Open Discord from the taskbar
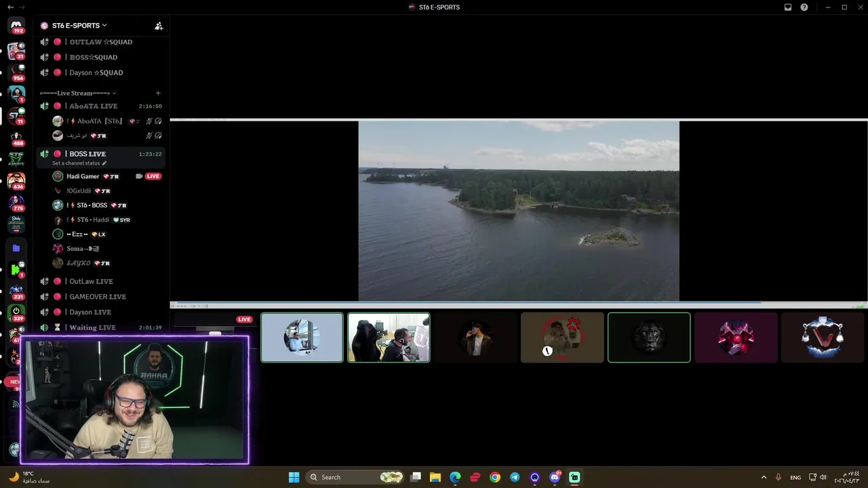The width and height of the screenshot is (868, 488). click(x=555, y=477)
